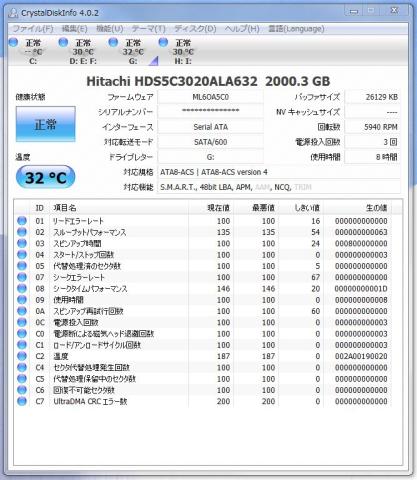Click the status orb for C2 温度
This screenshot has height=480, width=417.
coord(22,356)
